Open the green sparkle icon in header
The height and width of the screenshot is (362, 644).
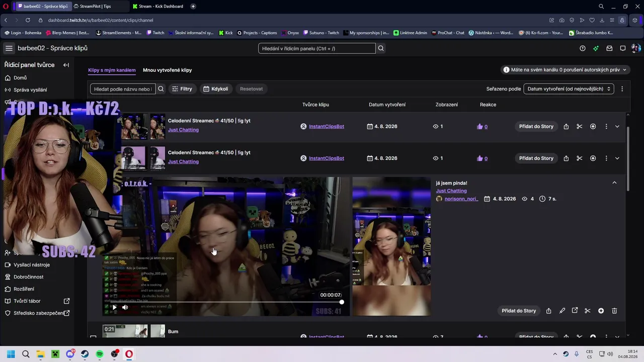[x=596, y=48]
